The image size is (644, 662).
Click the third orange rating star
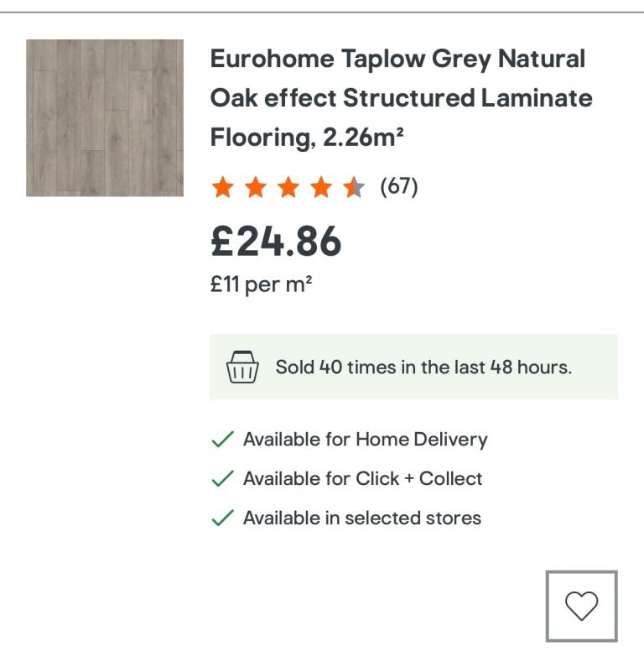click(288, 187)
